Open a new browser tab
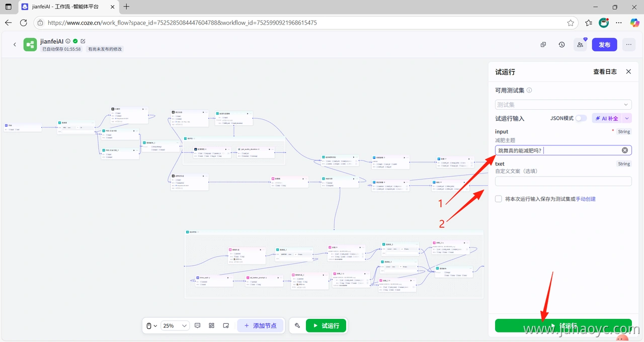The image size is (644, 342). tap(126, 7)
